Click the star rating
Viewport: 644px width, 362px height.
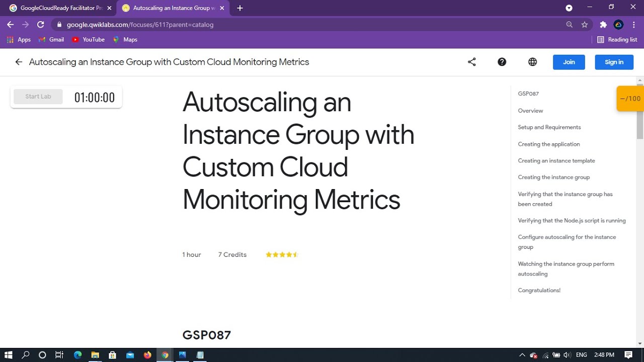tap(282, 255)
